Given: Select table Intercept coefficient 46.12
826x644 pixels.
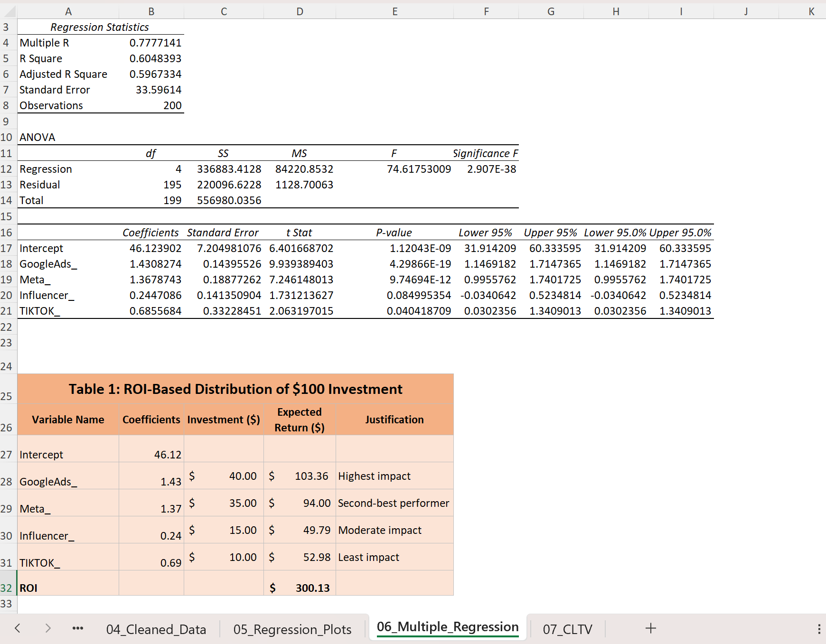Looking at the screenshot, I should pos(151,449).
